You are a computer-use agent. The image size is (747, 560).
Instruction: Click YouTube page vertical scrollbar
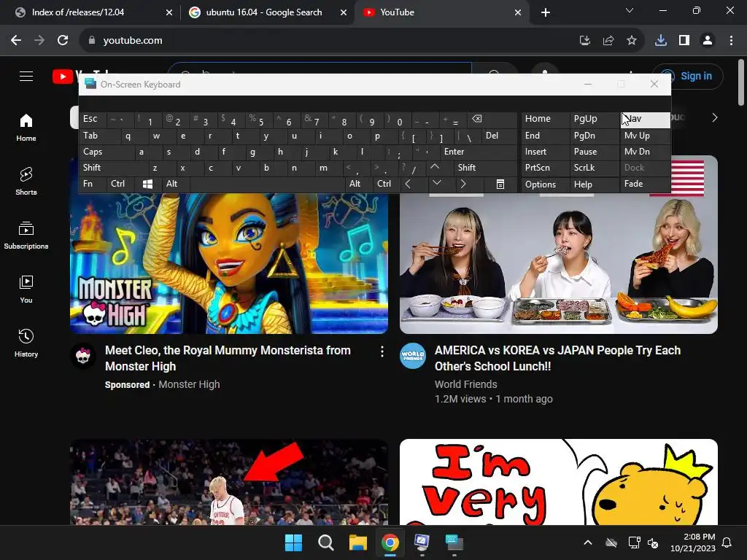coord(741,82)
